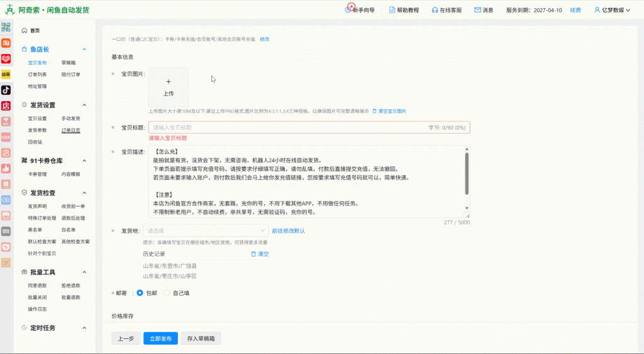The width and height of the screenshot is (644, 354).
Task: Open the TikTok/Douyin icon in sidebar
Action: (6, 90)
